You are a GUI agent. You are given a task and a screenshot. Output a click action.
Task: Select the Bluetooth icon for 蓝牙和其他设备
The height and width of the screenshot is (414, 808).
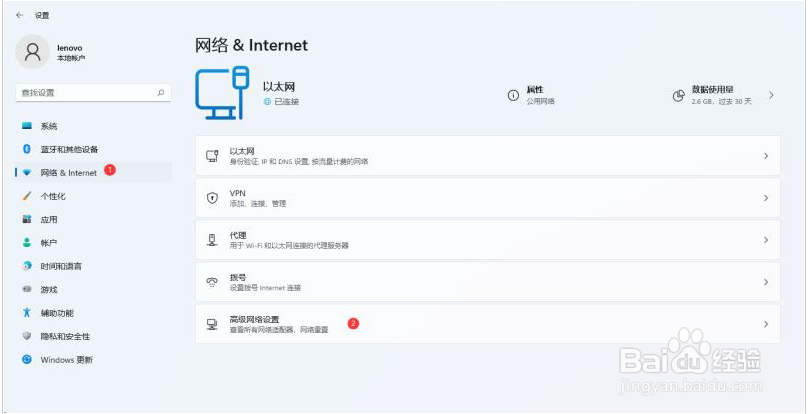[27, 149]
